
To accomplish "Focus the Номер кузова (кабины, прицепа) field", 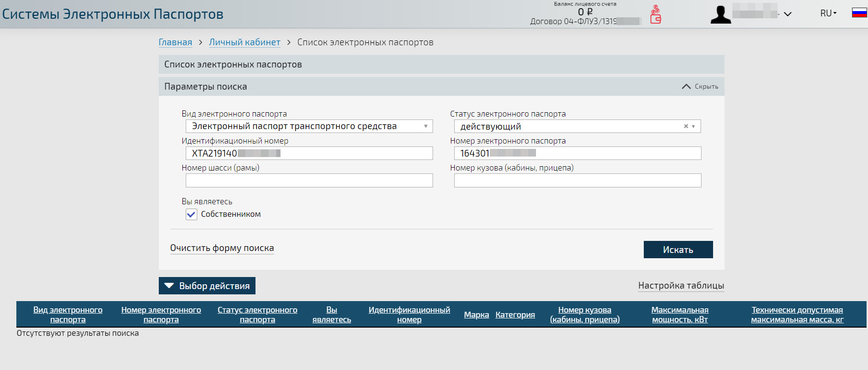I will pos(577,180).
